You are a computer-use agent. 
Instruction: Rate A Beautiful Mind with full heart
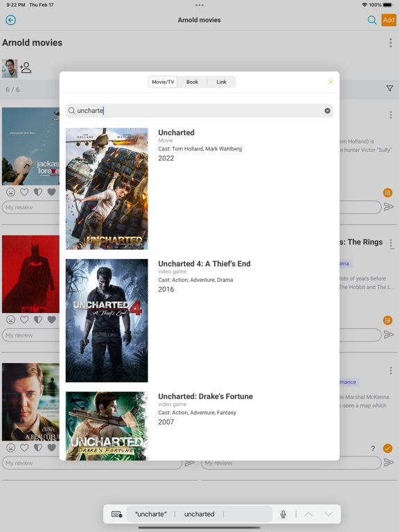(x=51, y=447)
